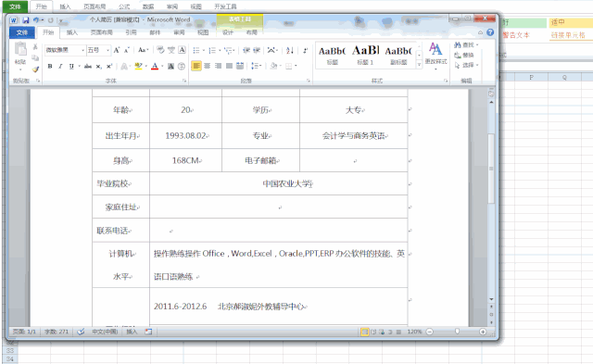The width and height of the screenshot is (593, 364).
Task: Toggle Align Right paragraph alignment
Action: coord(219,66)
